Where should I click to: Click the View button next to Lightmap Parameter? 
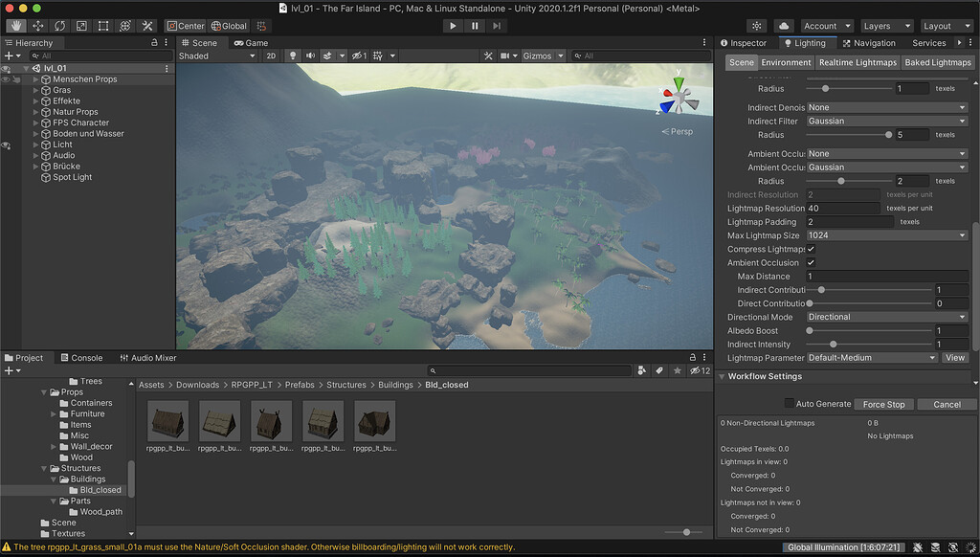(x=953, y=357)
